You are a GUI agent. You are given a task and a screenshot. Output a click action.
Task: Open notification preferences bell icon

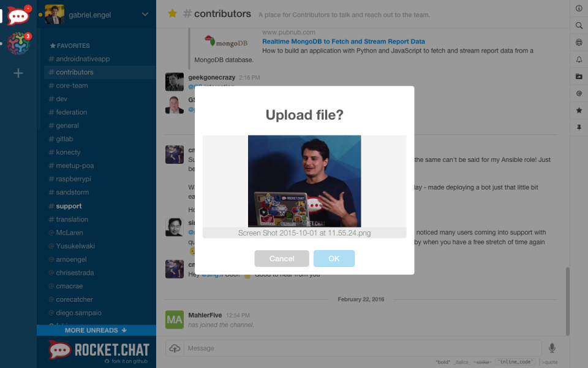[579, 59]
